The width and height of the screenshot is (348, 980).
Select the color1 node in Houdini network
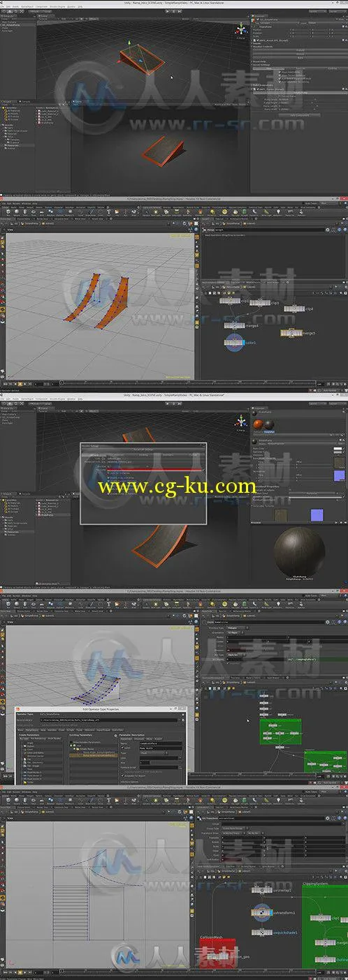tap(234, 343)
